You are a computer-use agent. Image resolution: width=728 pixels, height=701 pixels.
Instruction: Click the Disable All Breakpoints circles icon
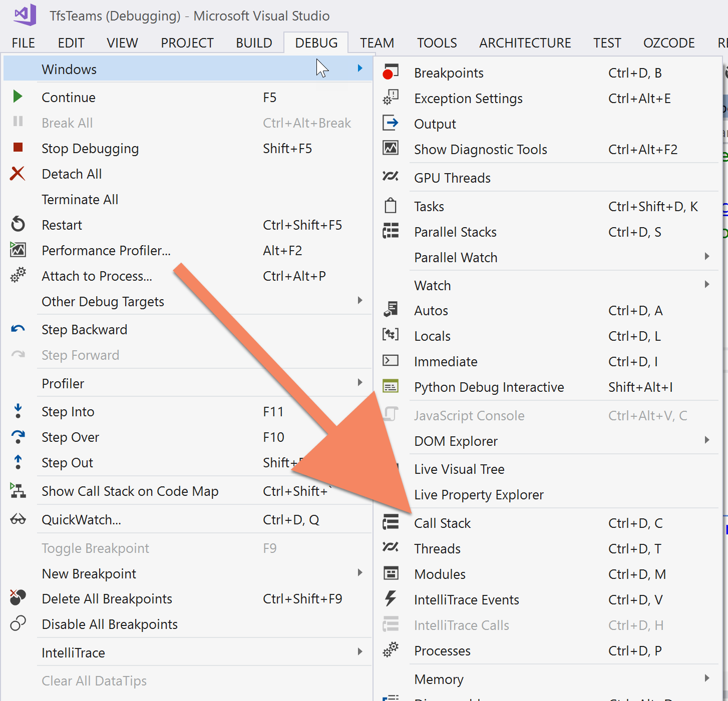18,623
